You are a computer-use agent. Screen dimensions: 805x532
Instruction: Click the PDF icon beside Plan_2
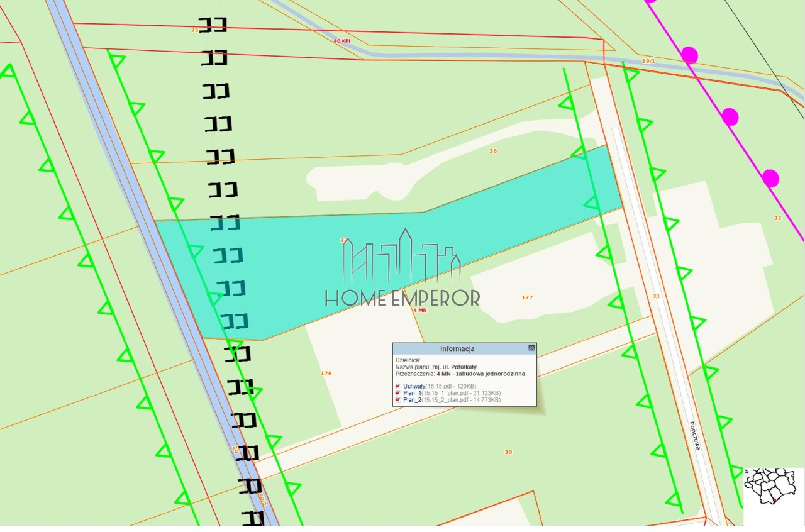[397, 399]
